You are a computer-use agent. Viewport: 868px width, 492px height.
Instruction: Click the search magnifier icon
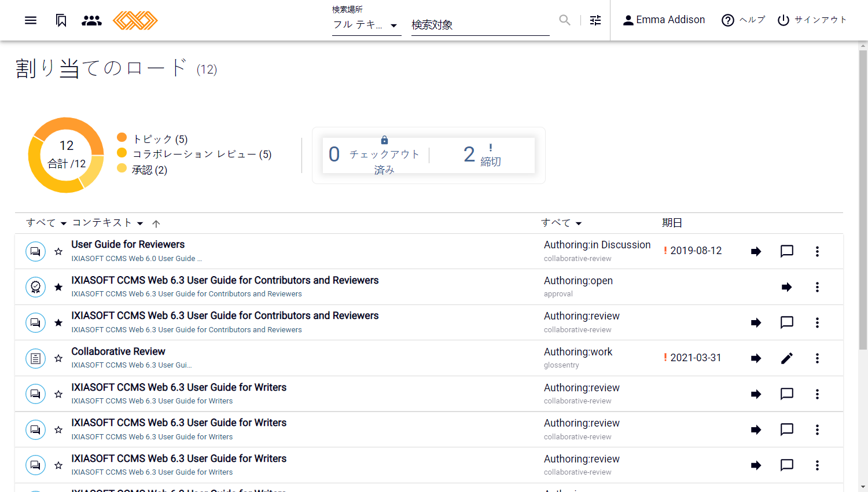(565, 20)
